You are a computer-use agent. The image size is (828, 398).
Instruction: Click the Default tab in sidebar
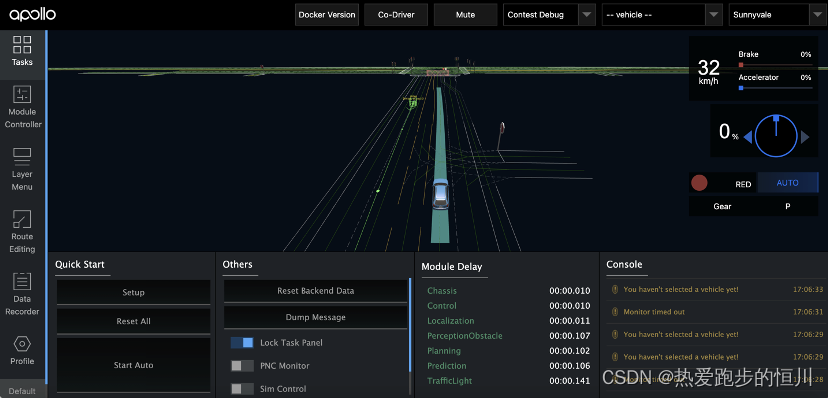coord(22,391)
